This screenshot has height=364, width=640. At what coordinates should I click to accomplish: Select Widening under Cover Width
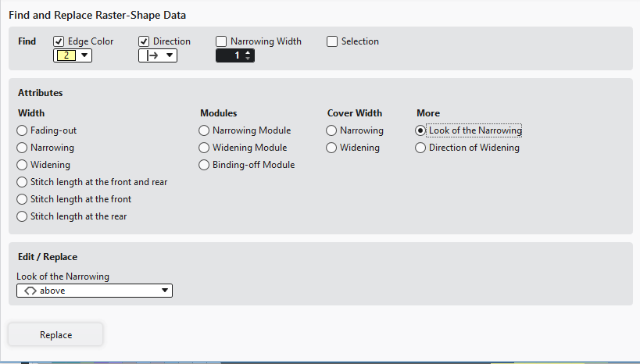(332, 148)
